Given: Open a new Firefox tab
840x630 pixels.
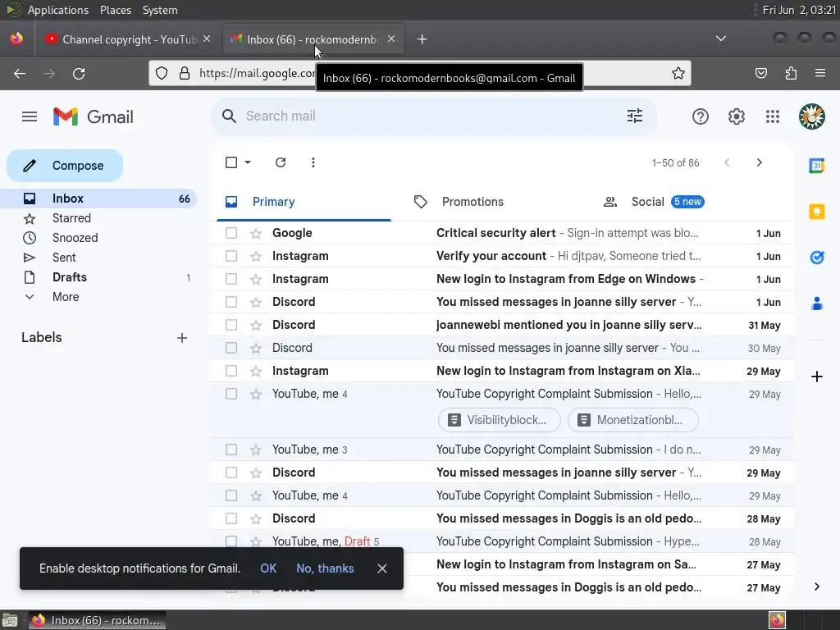Looking at the screenshot, I should (422, 39).
